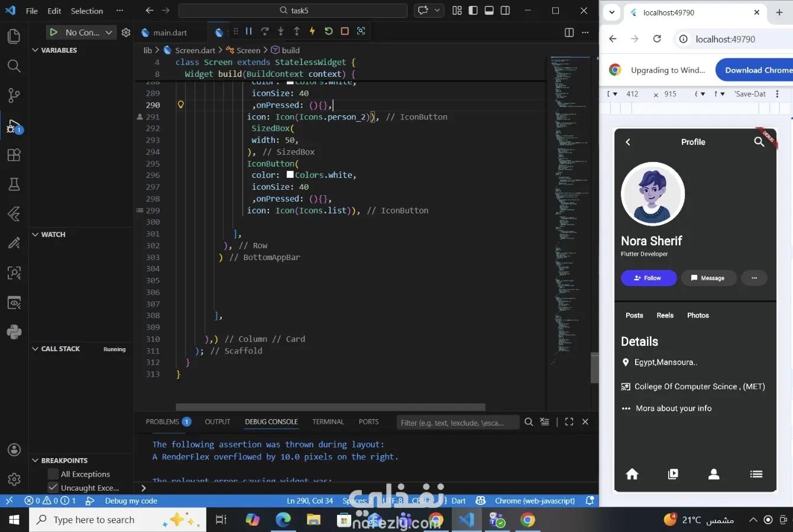
Task: Show the lightbulb code actions on line 290
Action: click(181, 105)
